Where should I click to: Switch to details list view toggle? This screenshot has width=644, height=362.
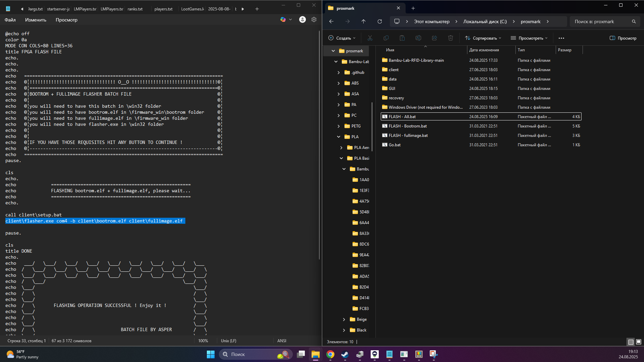point(631,342)
